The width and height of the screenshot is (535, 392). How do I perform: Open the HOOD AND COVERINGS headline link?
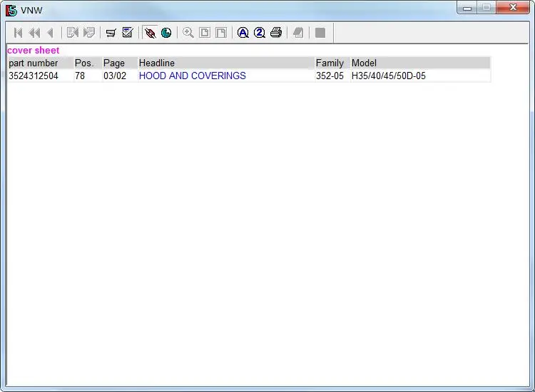(x=192, y=76)
